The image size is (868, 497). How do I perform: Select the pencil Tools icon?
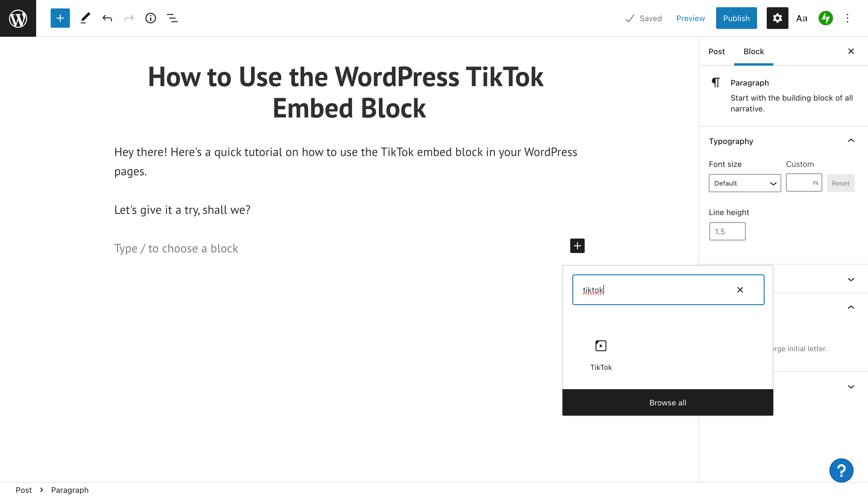click(x=85, y=18)
